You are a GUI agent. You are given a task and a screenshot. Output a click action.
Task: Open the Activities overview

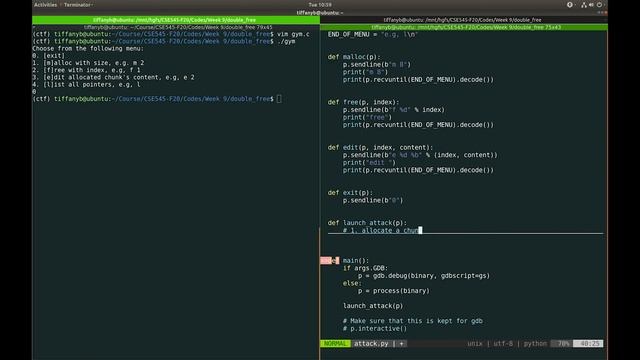click(45, 4)
